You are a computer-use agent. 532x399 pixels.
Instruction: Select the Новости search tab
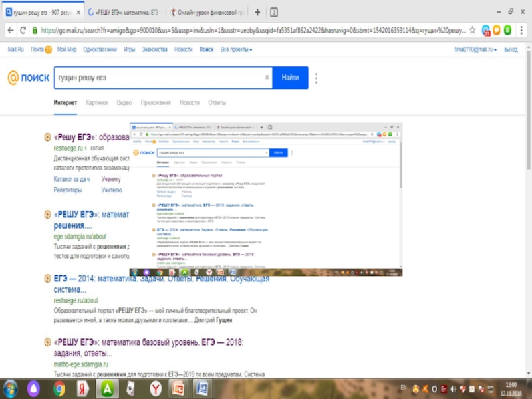[x=190, y=103]
